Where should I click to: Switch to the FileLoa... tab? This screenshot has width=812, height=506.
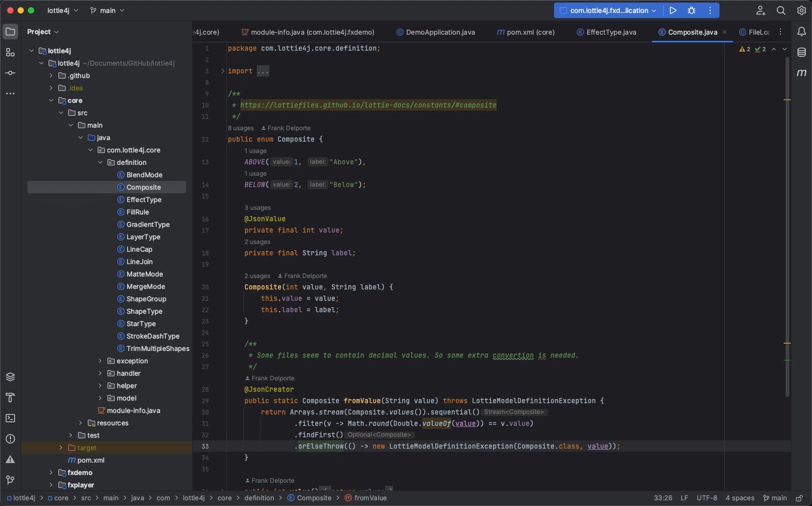(754, 32)
